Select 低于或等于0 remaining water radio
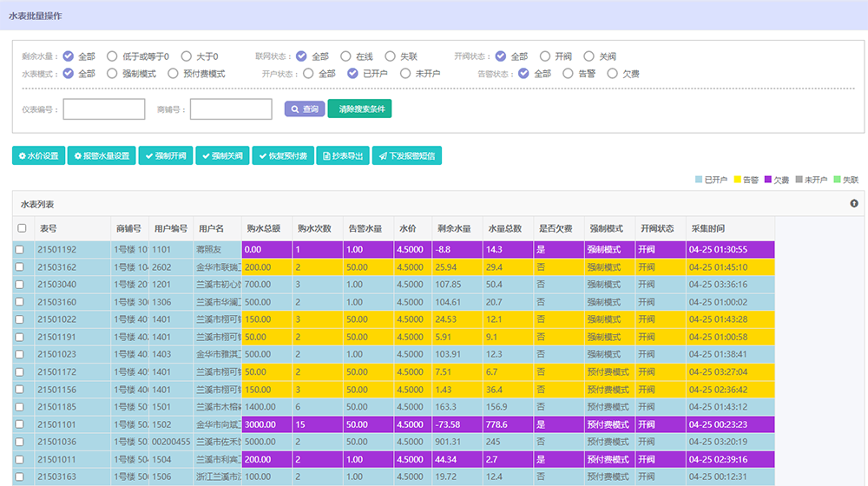 tap(112, 56)
